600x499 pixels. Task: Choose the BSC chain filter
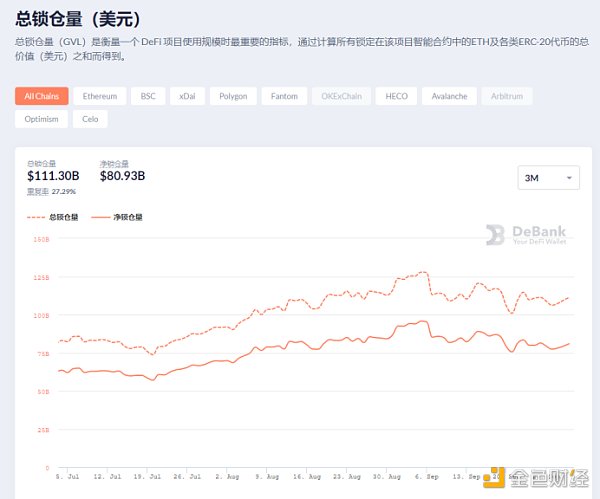(x=148, y=97)
